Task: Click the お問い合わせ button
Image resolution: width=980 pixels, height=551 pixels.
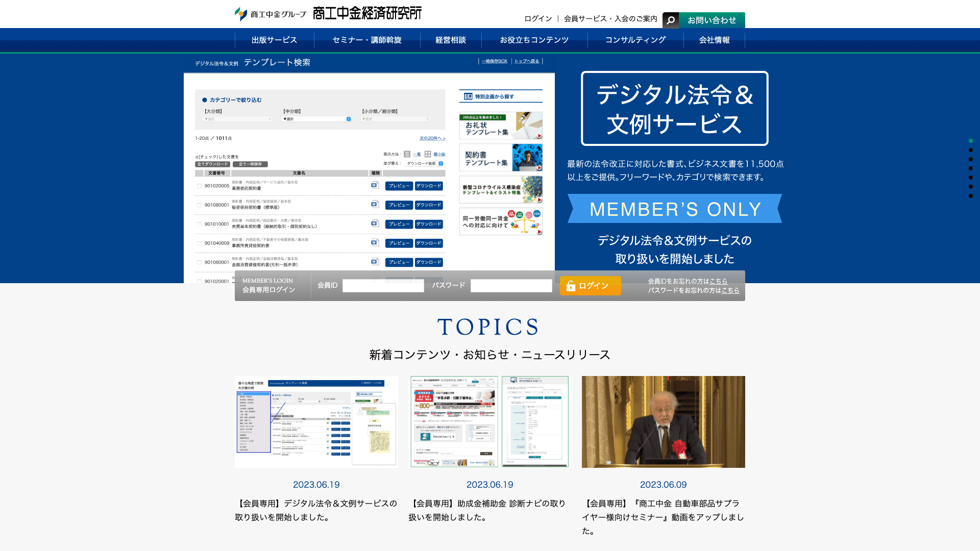Action: coord(712,20)
